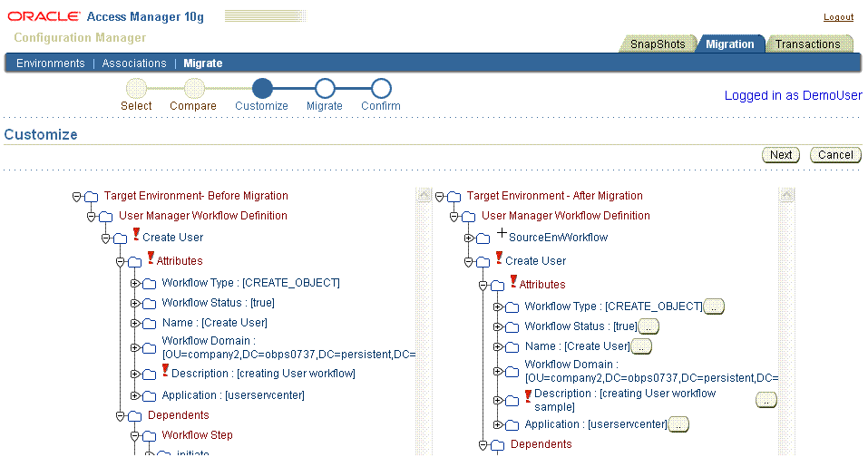Click the red exclamation beside right-pane Attributes
This screenshot has width=868, height=467.
(x=513, y=282)
